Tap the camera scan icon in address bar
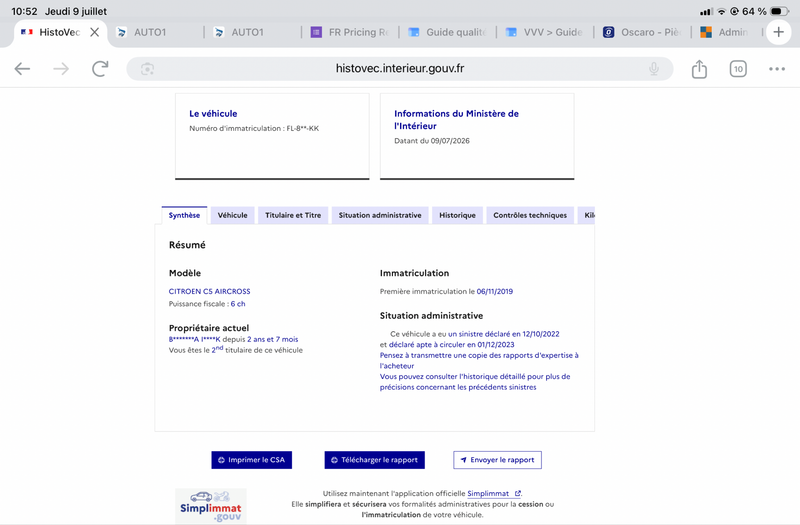Screen dimensions: 800x525 147,69
